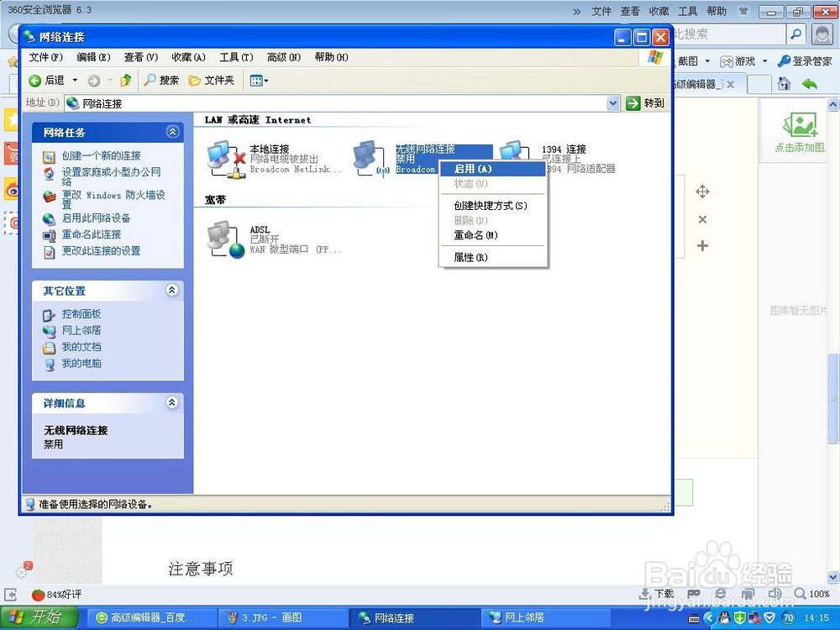Collapse the 网络任务 panel
Screen dimensions: 840x630
click(172, 132)
